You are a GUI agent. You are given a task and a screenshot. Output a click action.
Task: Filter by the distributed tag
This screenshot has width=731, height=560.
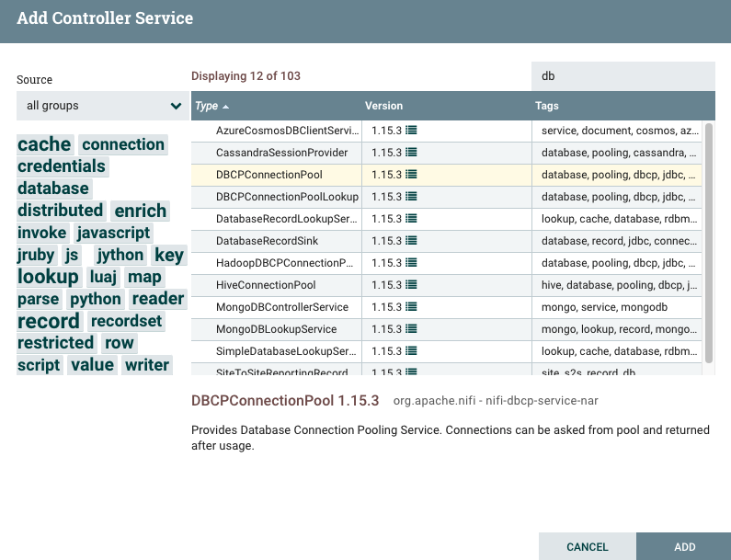60,211
